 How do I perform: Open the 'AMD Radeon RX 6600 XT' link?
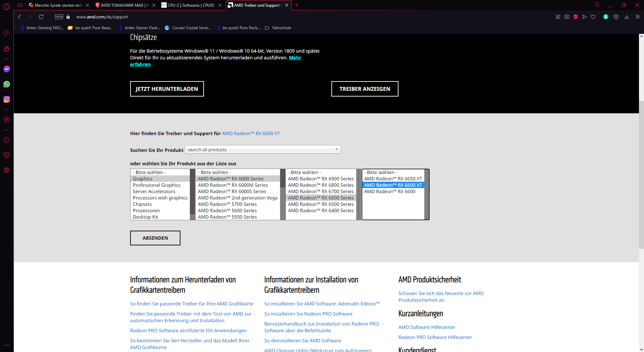pyautogui.click(x=251, y=133)
